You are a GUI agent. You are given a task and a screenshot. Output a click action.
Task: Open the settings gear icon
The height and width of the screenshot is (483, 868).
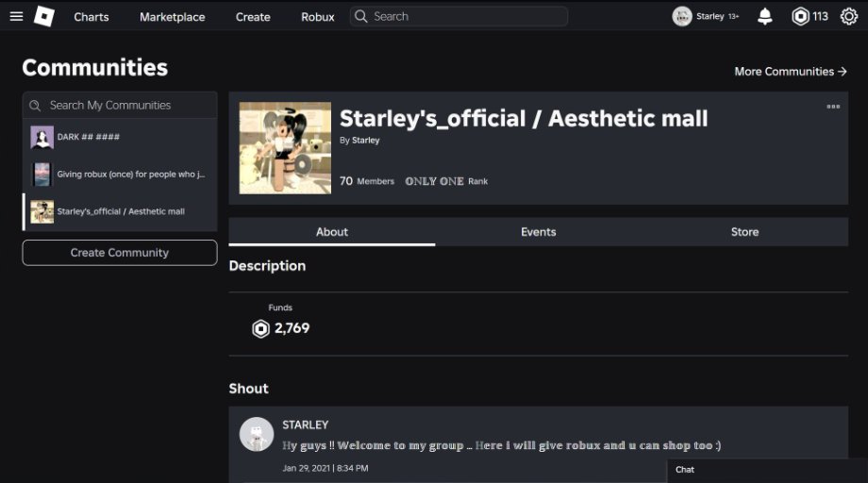[848, 17]
